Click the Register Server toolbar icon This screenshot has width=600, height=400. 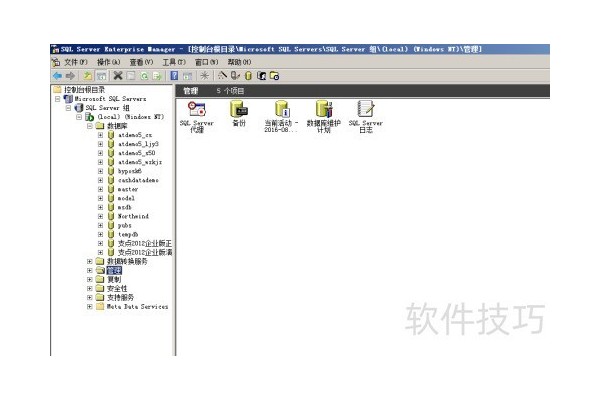point(235,76)
